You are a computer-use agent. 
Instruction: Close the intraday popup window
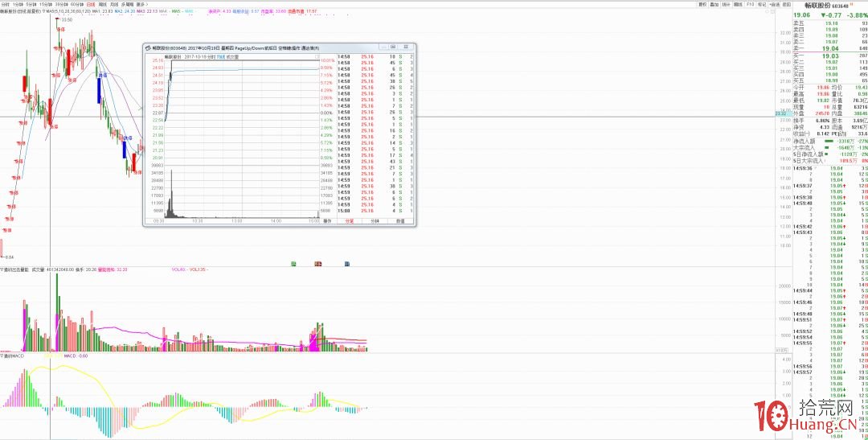coord(410,48)
